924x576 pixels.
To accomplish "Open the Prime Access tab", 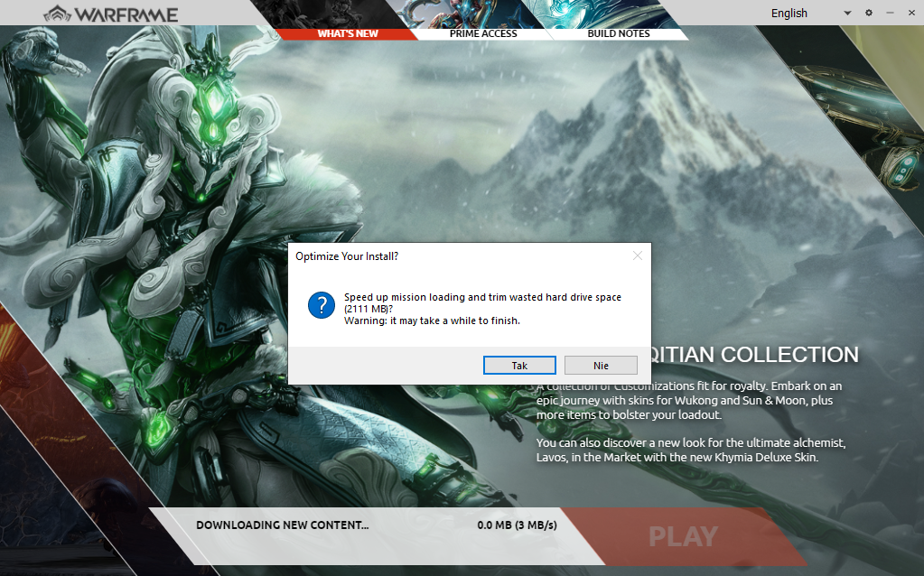I will click(483, 33).
